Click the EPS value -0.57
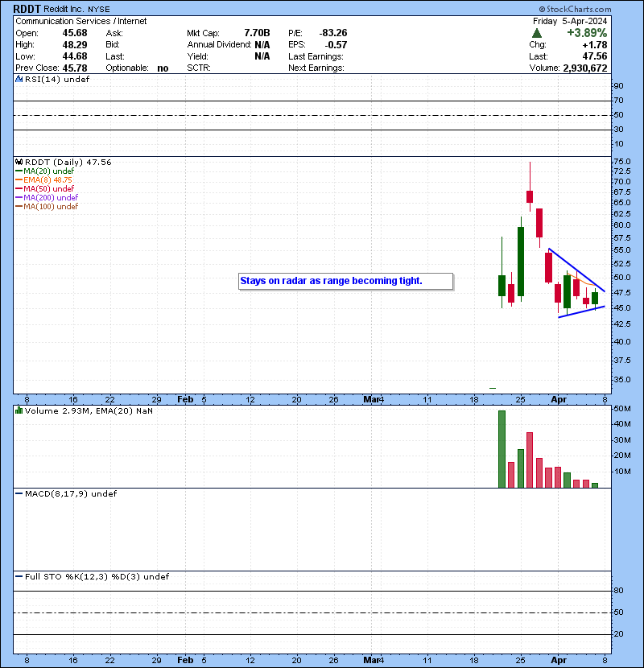644x668 pixels. tap(336, 45)
